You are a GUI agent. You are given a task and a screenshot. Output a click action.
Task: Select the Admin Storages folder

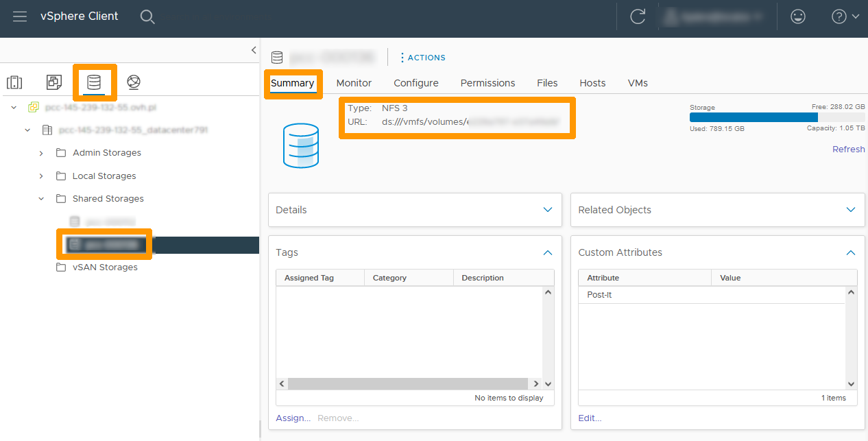click(107, 153)
